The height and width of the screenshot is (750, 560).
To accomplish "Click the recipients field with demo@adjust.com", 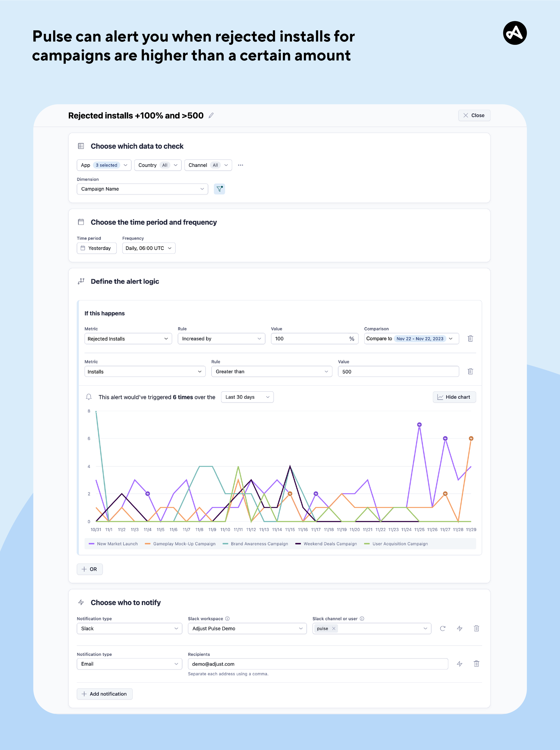I will point(318,664).
